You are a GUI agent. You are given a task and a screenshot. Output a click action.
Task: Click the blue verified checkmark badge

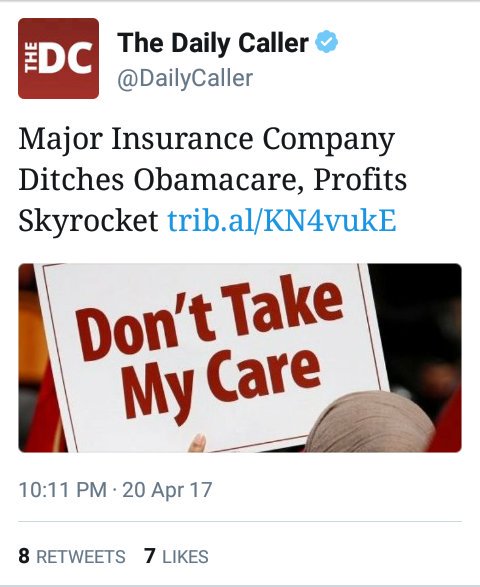(x=326, y=42)
